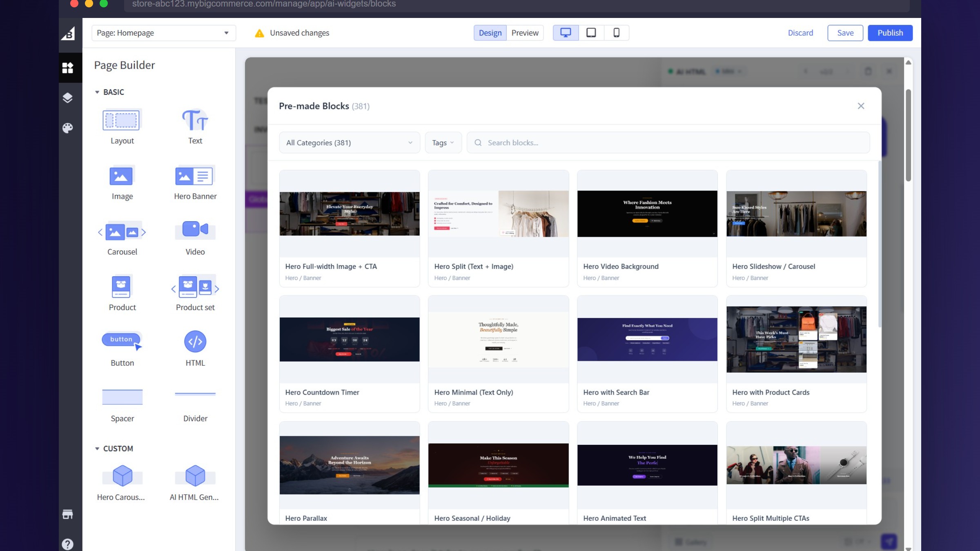980x551 pixels.
Task: Switch to tablet viewport
Action: [x=591, y=33]
